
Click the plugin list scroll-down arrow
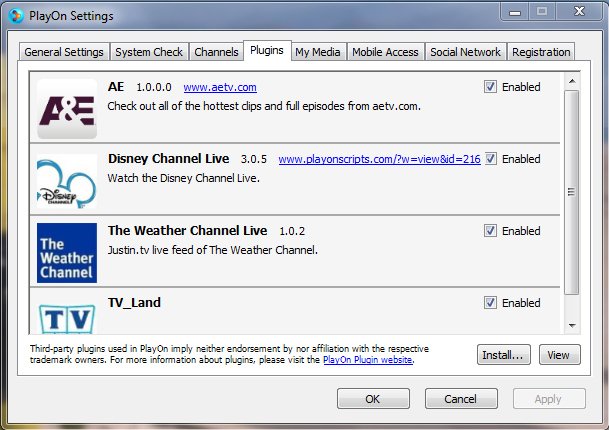pos(572,326)
